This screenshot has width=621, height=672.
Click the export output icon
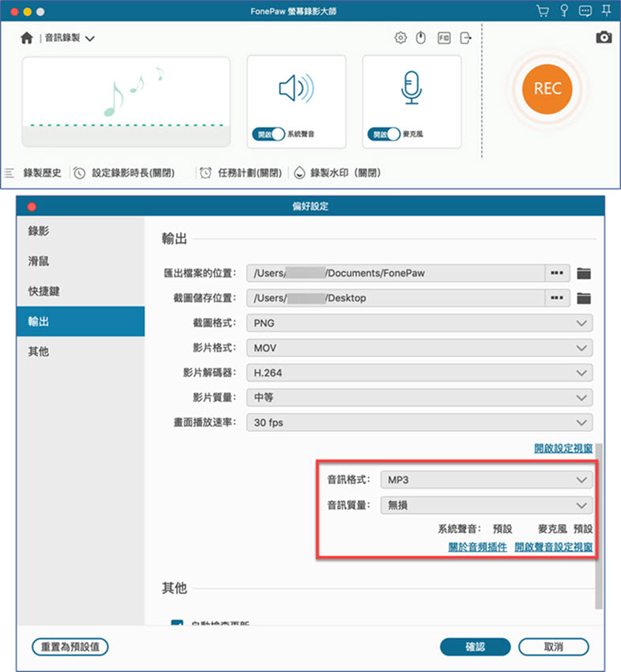[465, 38]
